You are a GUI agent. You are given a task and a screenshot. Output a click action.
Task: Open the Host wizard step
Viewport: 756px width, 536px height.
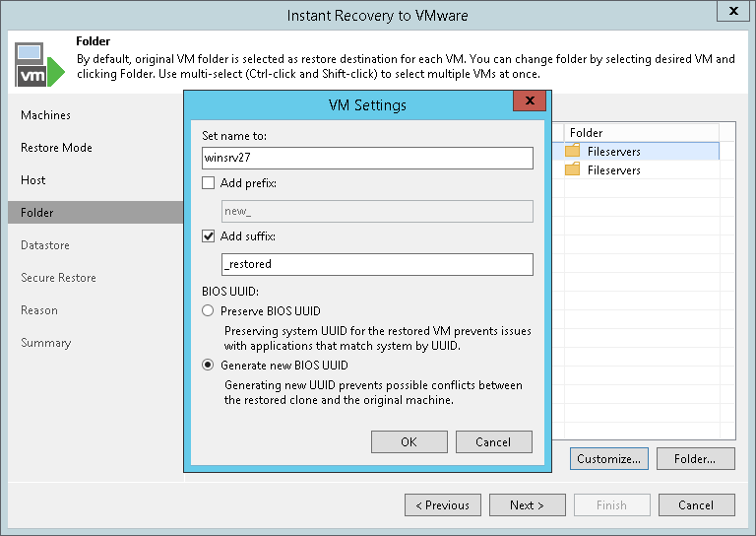[33, 180]
